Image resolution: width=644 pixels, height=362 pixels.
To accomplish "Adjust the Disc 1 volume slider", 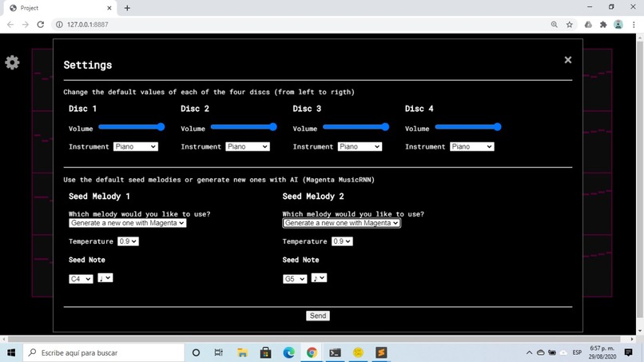I will pos(131,127).
